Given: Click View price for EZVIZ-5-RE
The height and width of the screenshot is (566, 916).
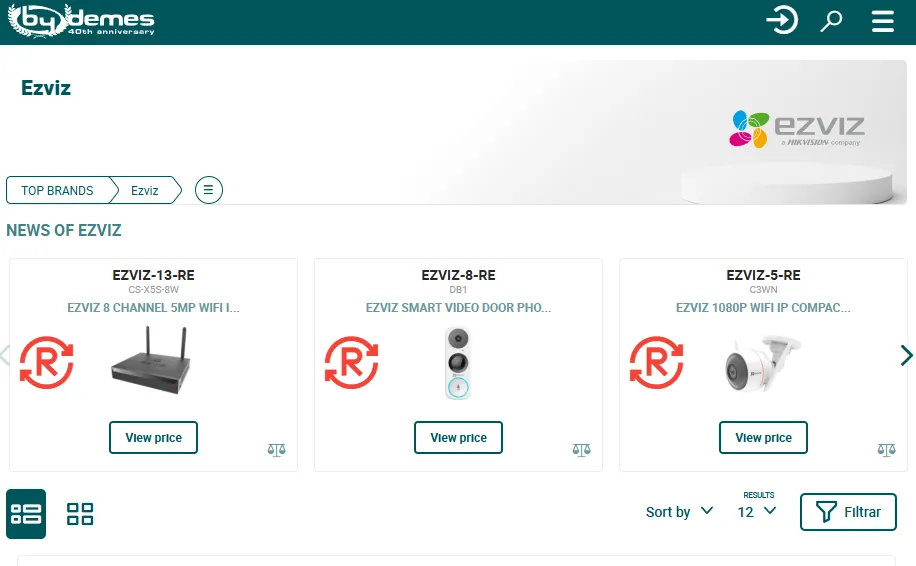Looking at the screenshot, I should (x=763, y=438).
